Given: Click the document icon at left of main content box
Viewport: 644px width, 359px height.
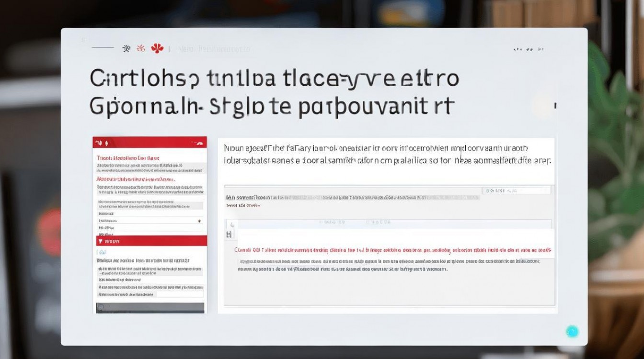Looking at the screenshot, I should coord(229,234).
